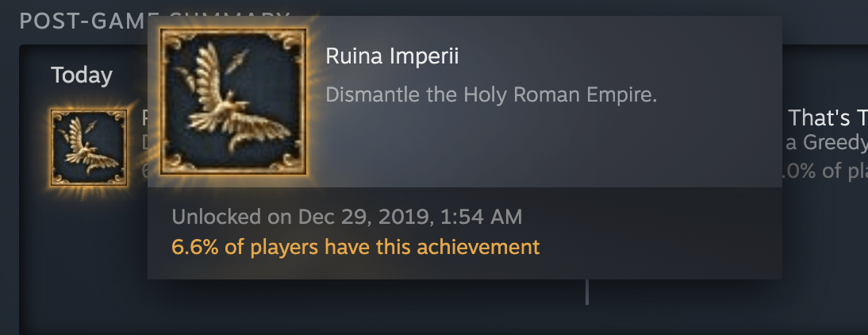
Task: Click the small Ruina Imperii eagle icon under Today
Action: tap(89, 148)
